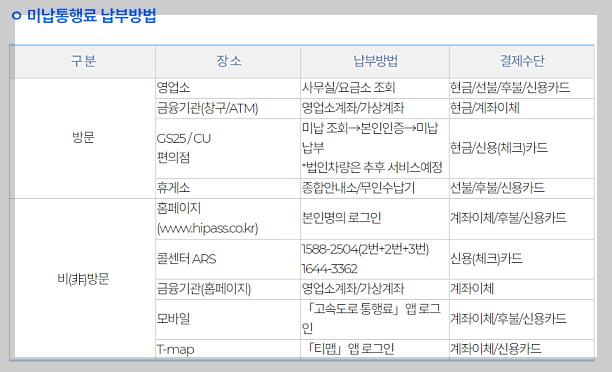Click the '비(非)방문' category cell

pos(83,279)
